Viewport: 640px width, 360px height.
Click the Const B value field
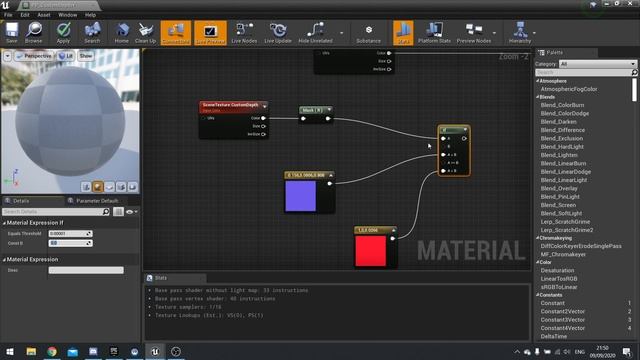coord(70,243)
